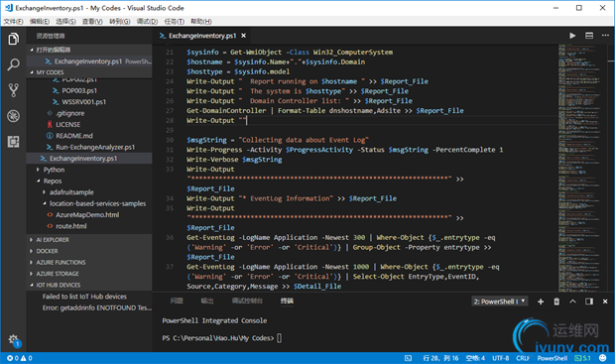
Task: Open the 文件(F) menu
Action: [x=13, y=21]
